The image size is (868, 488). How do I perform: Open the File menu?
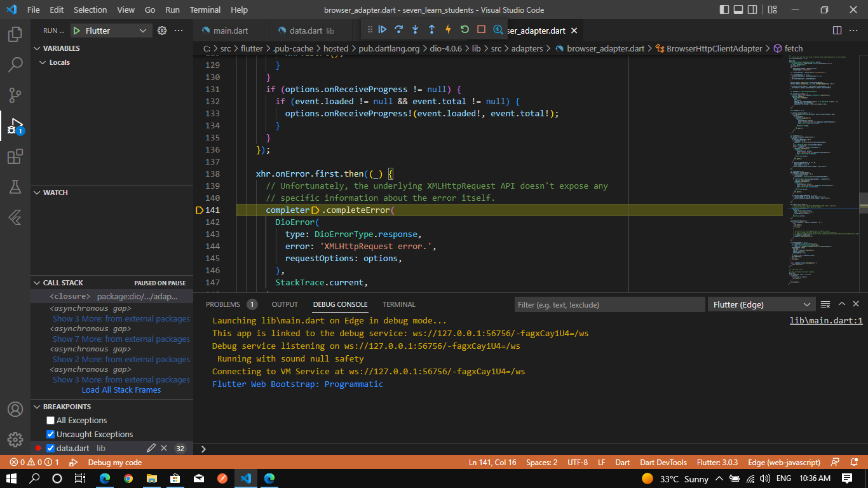point(33,10)
